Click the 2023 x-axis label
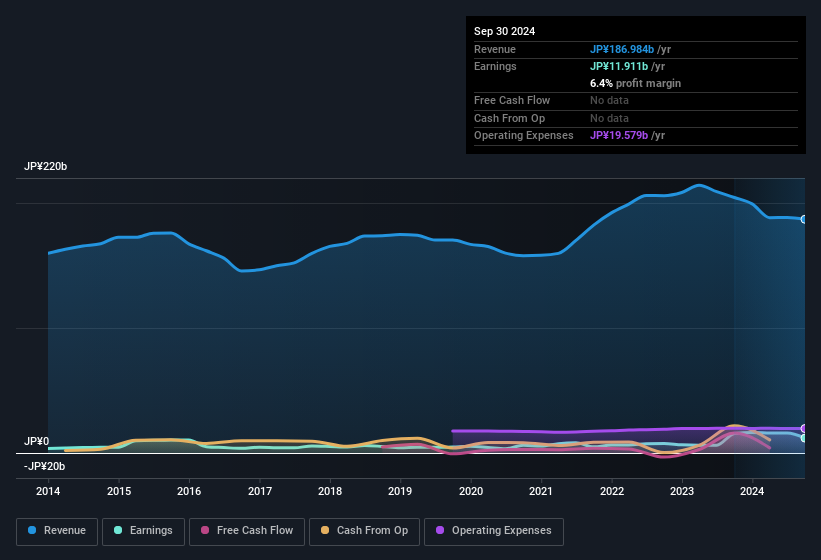Viewport: 821px width, 560px height. (682, 491)
